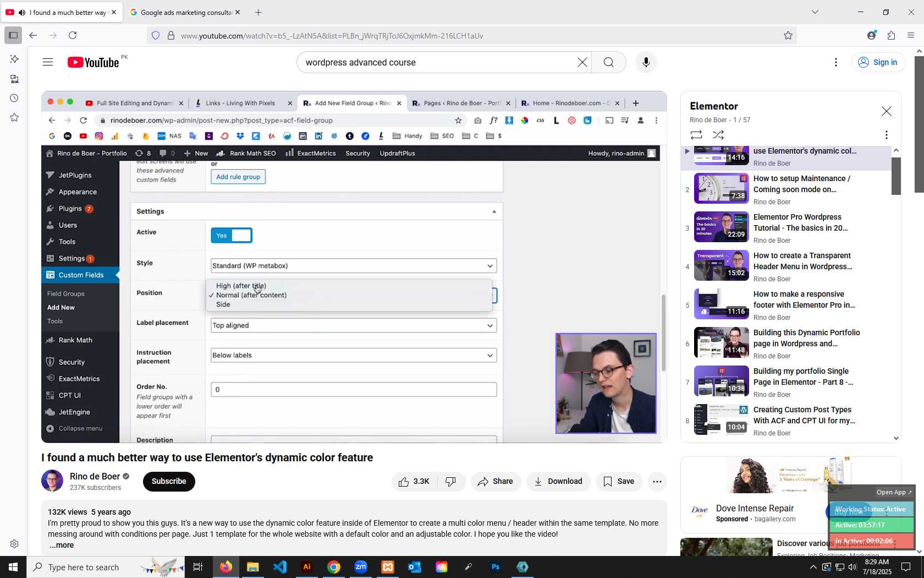Go back to the previous page
Viewport: 924px width, 578px height.
click(33, 35)
